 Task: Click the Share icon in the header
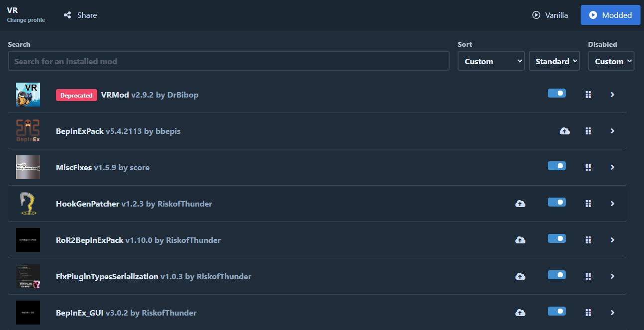coord(67,15)
